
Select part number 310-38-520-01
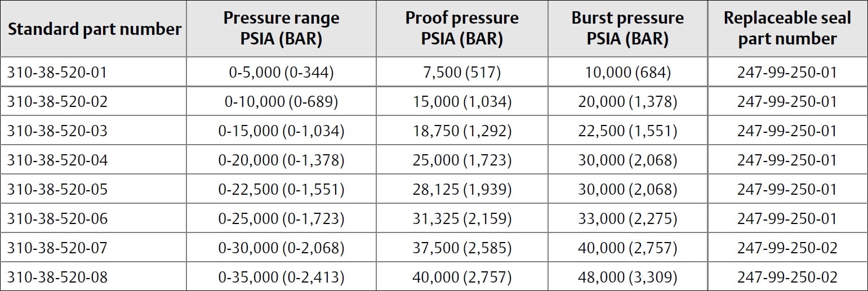[x=57, y=72]
